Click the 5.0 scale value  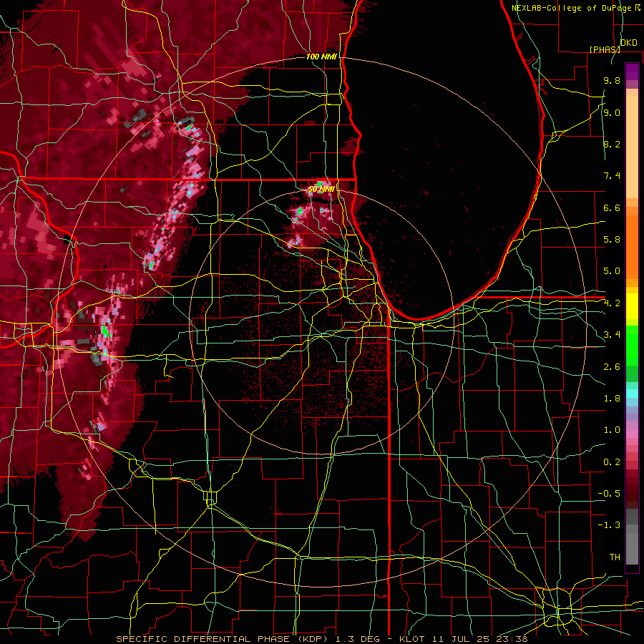click(x=612, y=271)
